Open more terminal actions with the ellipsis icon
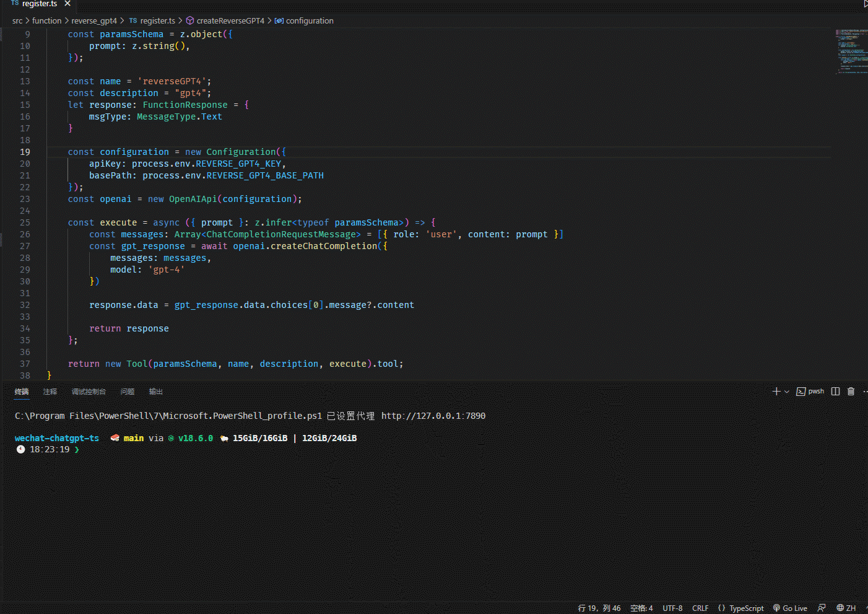The height and width of the screenshot is (614, 868). coord(864,391)
